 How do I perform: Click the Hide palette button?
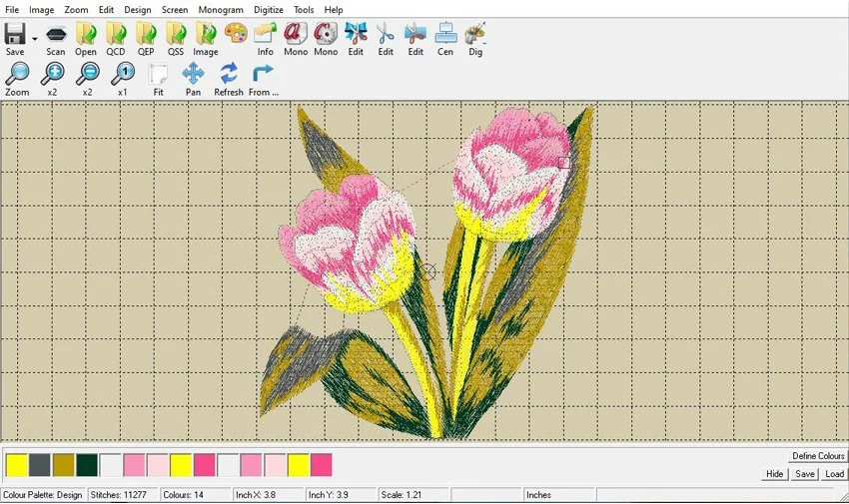(774, 474)
